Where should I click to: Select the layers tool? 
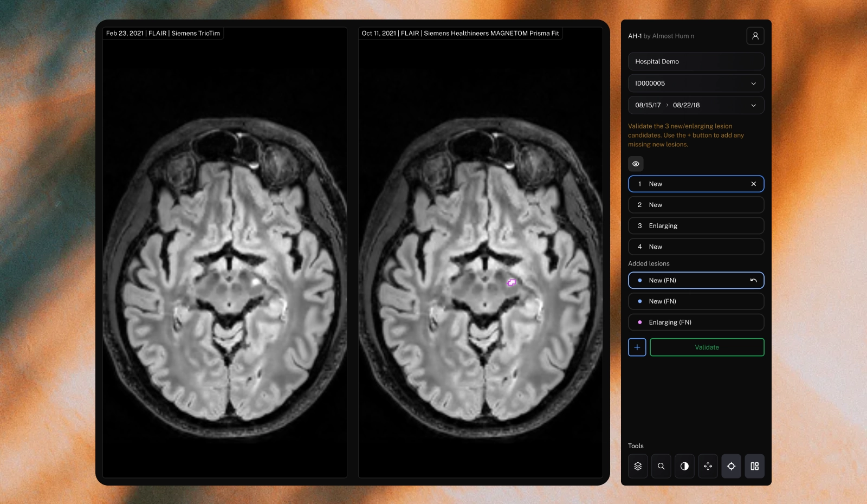[x=638, y=466]
